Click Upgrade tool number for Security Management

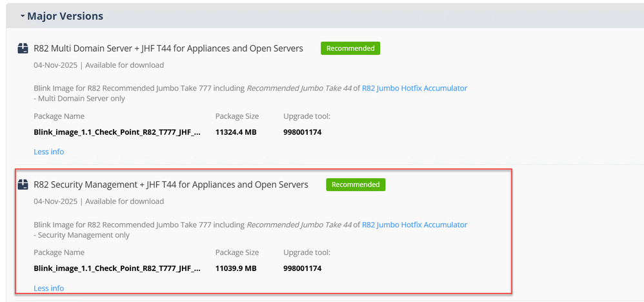(302, 268)
